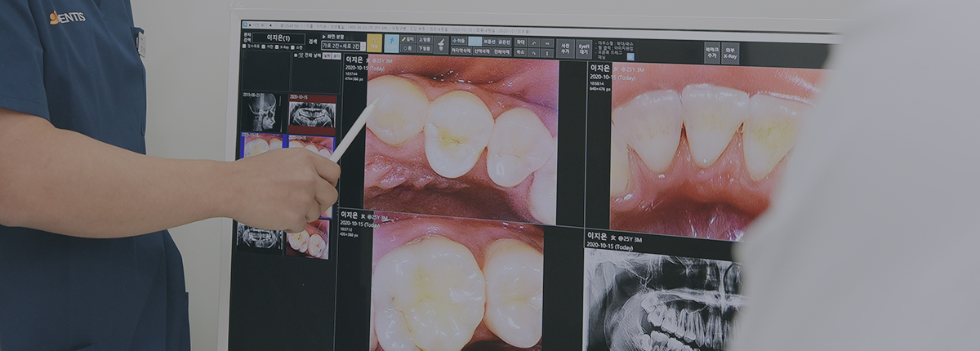Toggle the 사진 photo checkbox

click(261, 47)
